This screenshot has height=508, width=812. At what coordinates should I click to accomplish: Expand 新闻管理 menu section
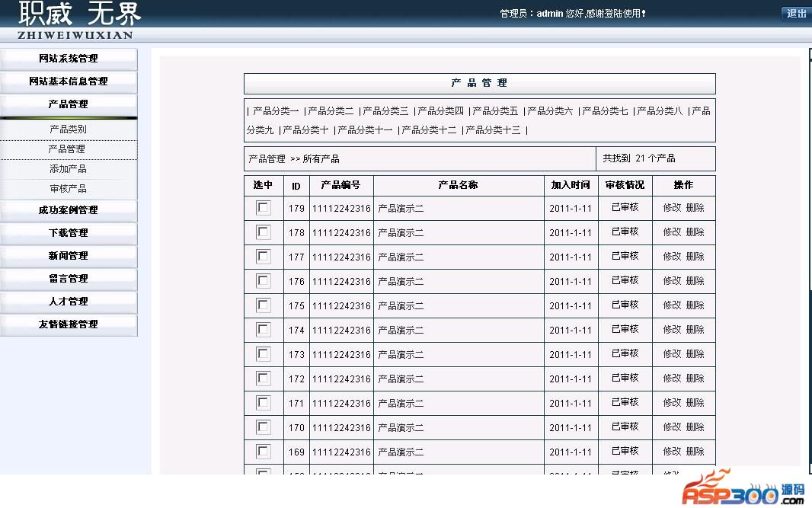(x=69, y=256)
